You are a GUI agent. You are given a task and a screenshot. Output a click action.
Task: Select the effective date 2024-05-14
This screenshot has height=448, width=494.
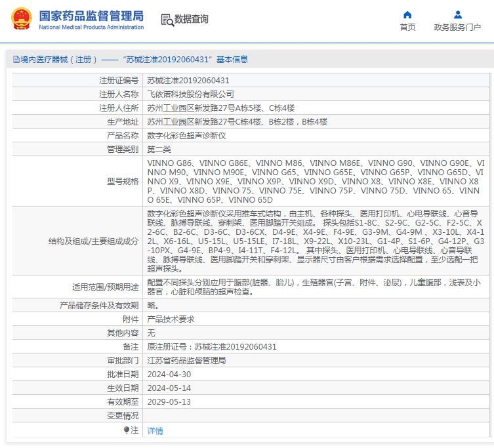(169, 388)
